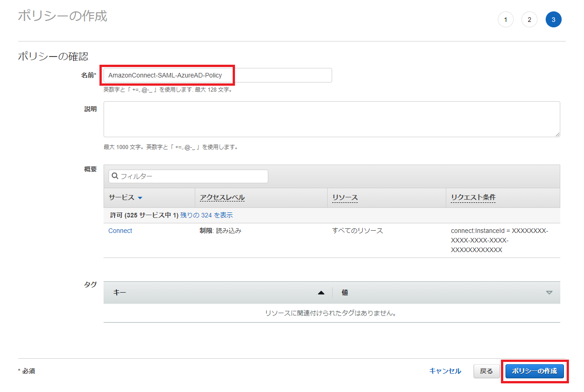Select the step 3 indicator

tap(553, 20)
